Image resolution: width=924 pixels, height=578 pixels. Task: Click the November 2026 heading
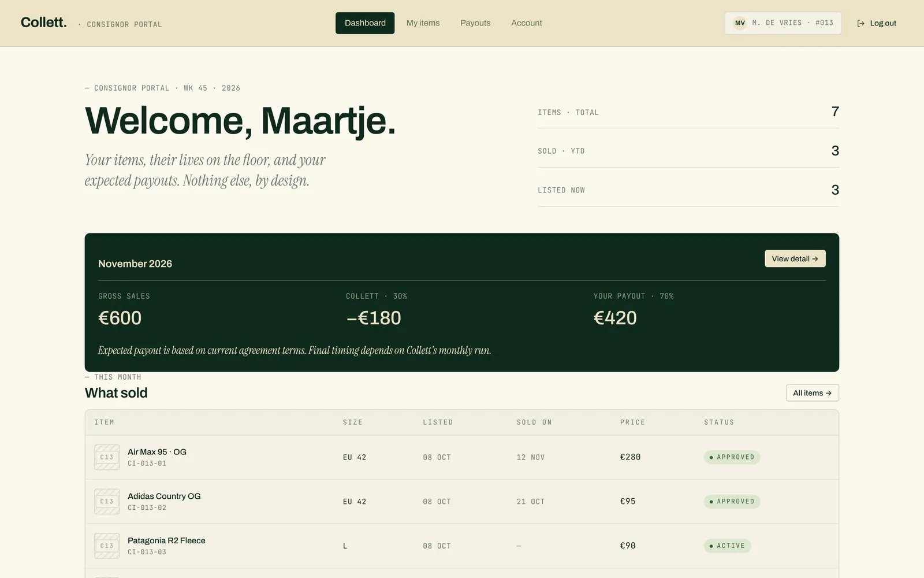(135, 264)
